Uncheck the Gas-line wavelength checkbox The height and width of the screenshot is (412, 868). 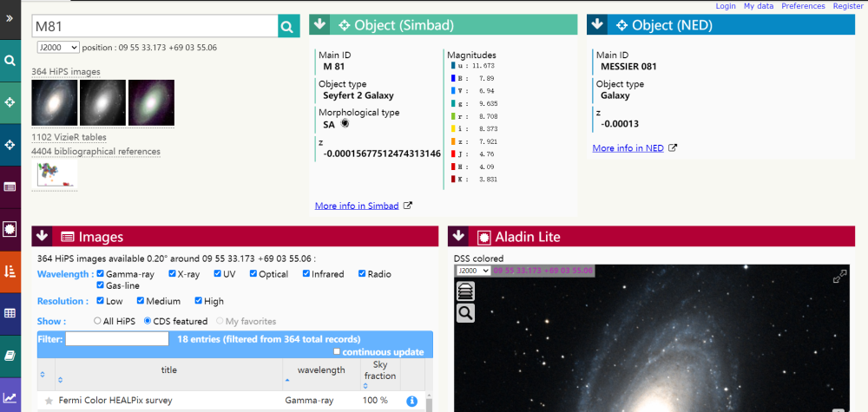click(x=100, y=285)
